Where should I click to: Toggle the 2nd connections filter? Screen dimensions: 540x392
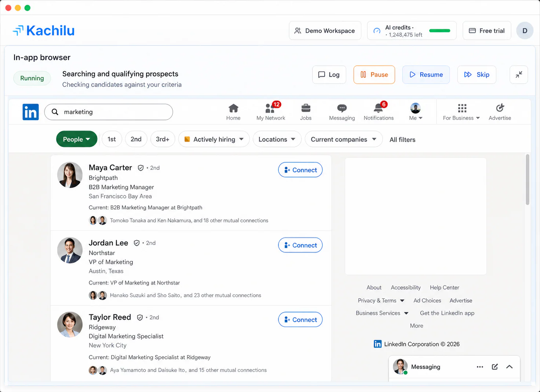point(136,139)
